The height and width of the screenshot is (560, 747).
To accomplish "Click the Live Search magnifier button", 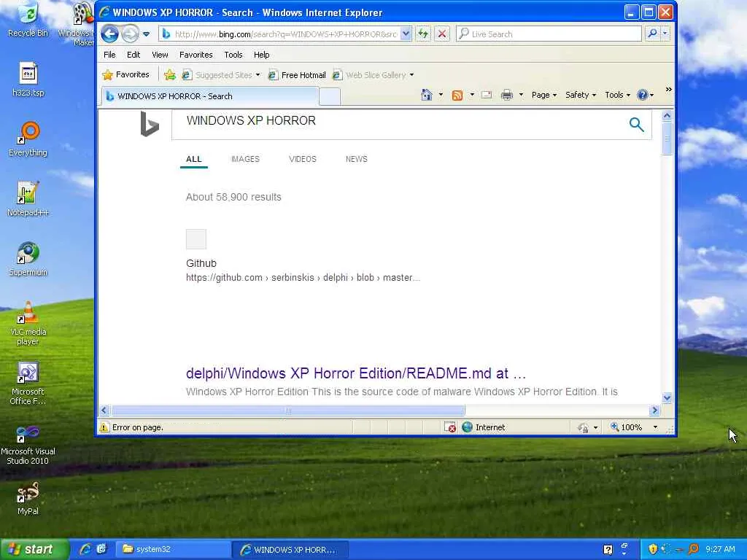I will click(651, 34).
